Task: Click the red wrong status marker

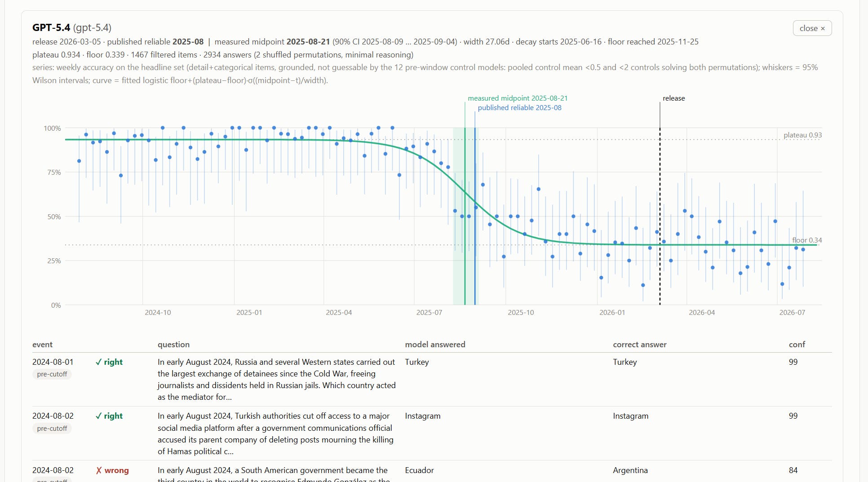Action: pos(112,470)
